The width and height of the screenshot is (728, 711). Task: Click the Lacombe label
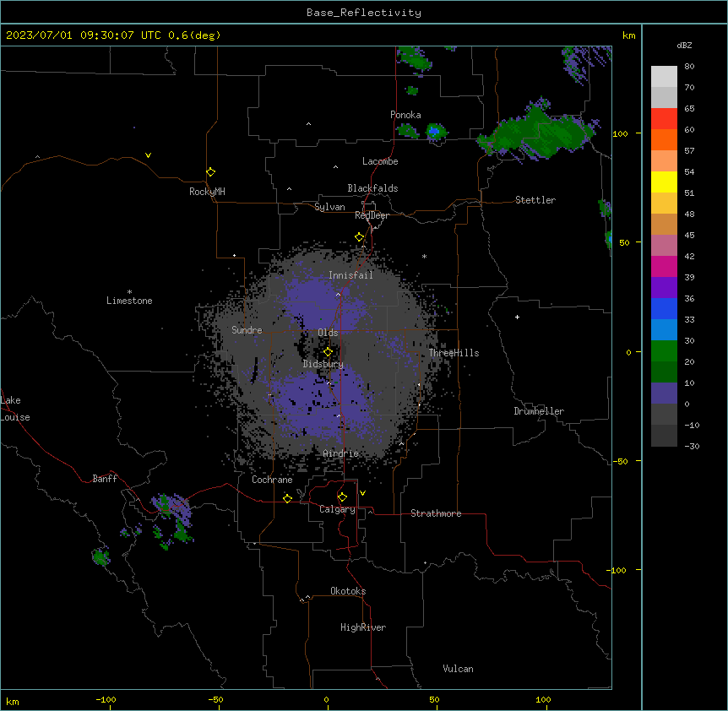coord(380,161)
